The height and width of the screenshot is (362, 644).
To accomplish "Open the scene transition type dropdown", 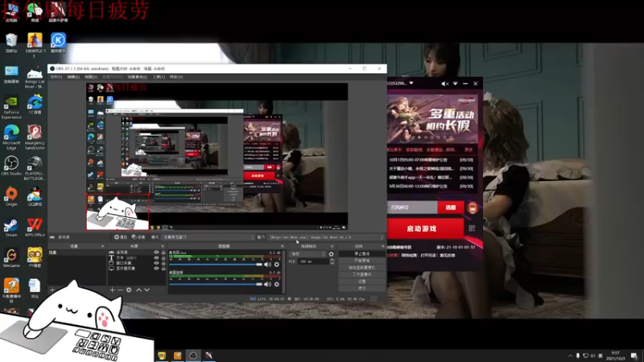I will pos(308,254).
